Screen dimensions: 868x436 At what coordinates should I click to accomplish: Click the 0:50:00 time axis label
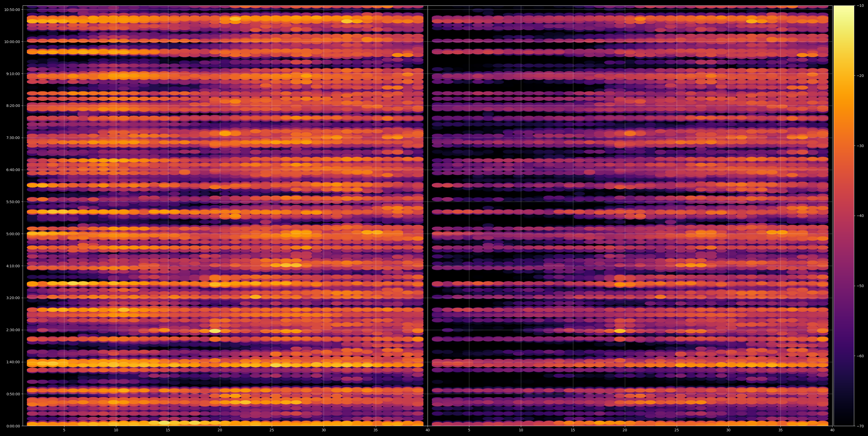pos(14,394)
